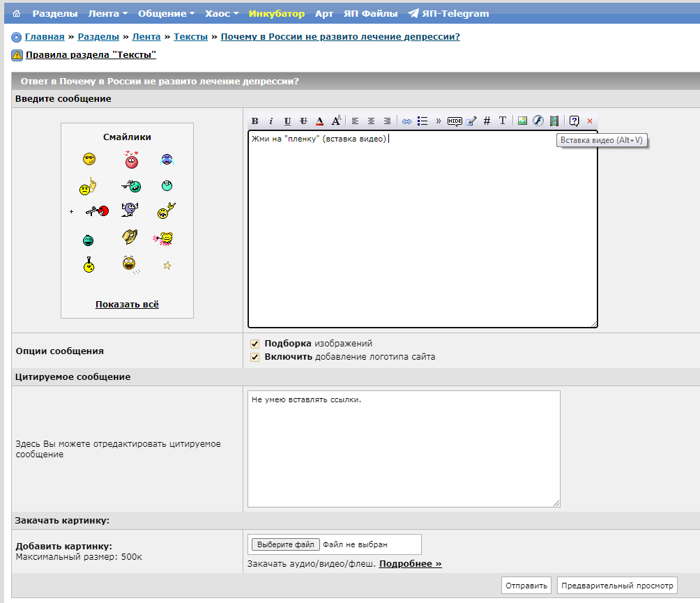
Task: Insert code with hash icon
Action: tap(487, 121)
